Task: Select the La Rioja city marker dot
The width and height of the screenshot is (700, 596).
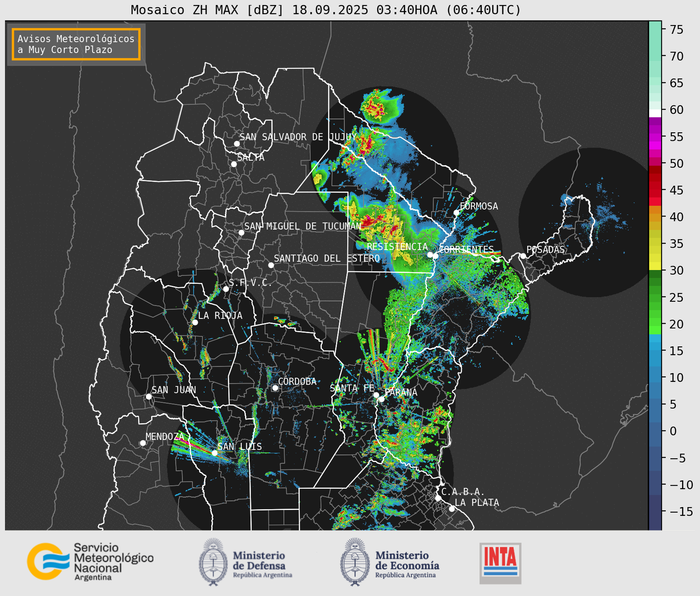Action: click(x=195, y=322)
